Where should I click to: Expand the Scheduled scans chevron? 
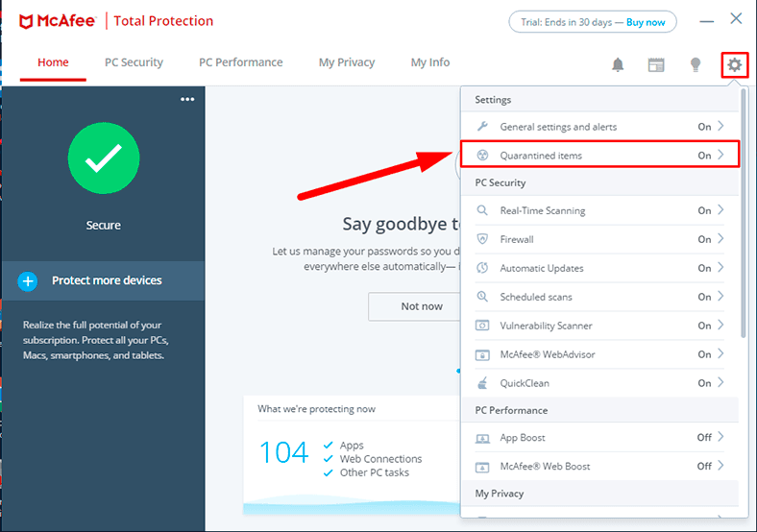[721, 297]
